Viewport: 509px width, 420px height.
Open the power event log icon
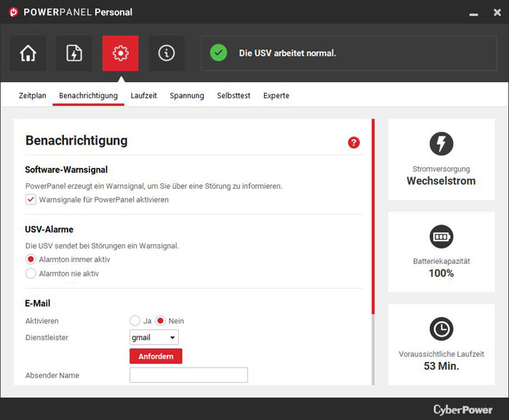tap(74, 53)
